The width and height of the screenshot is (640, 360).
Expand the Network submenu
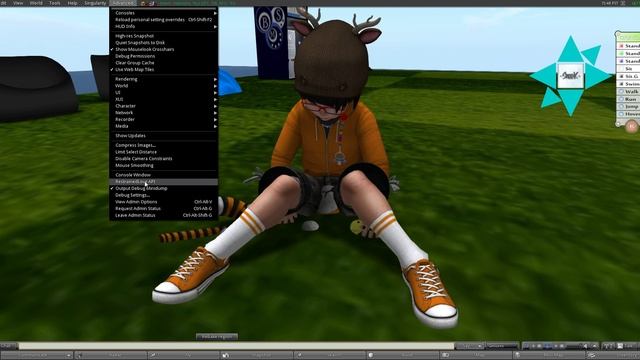point(163,113)
